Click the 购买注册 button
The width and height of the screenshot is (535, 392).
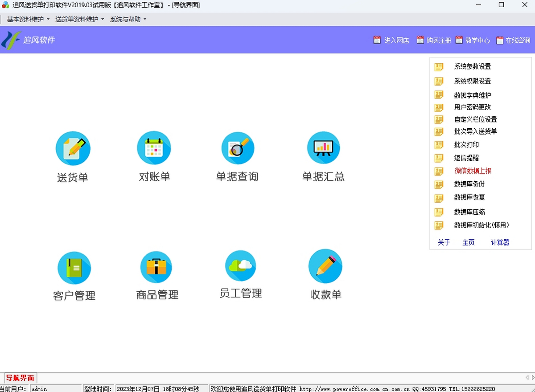pyautogui.click(x=434, y=40)
